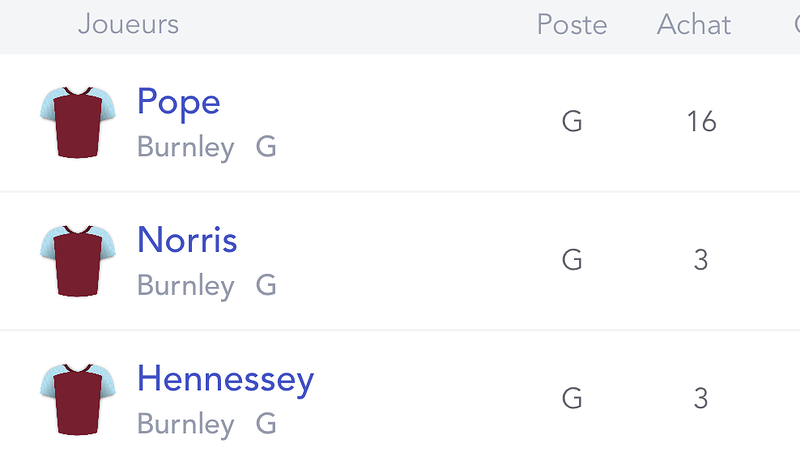Open Pope player profile link
The width and height of the screenshot is (800, 464).
[179, 103]
